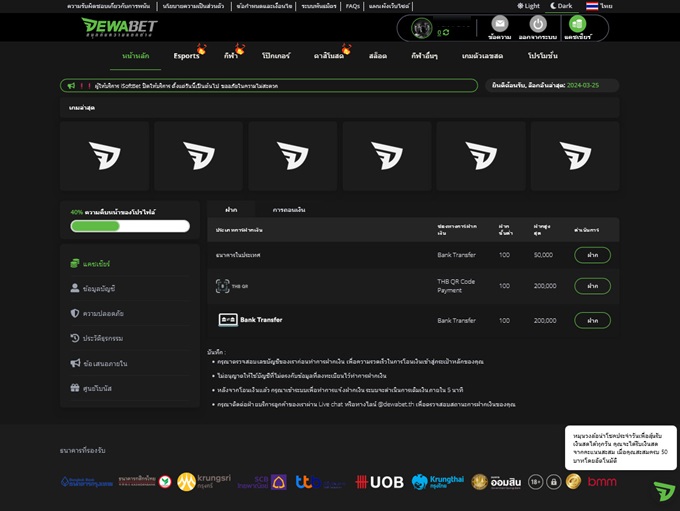Switch to the withdrawal tab
The height and width of the screenshot is (511, 680).
pyautogui.click(x=289, y=210)
